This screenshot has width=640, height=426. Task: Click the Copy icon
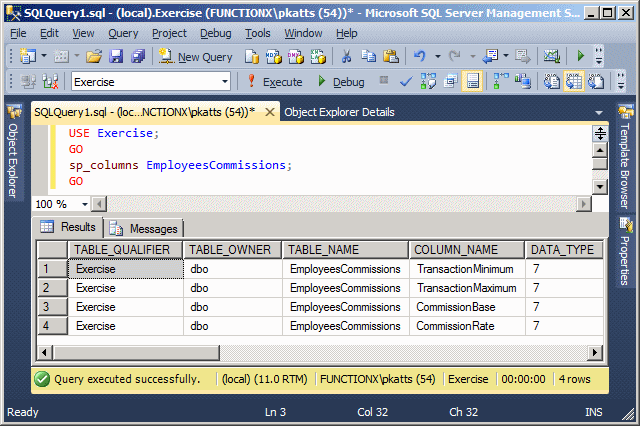369,56
